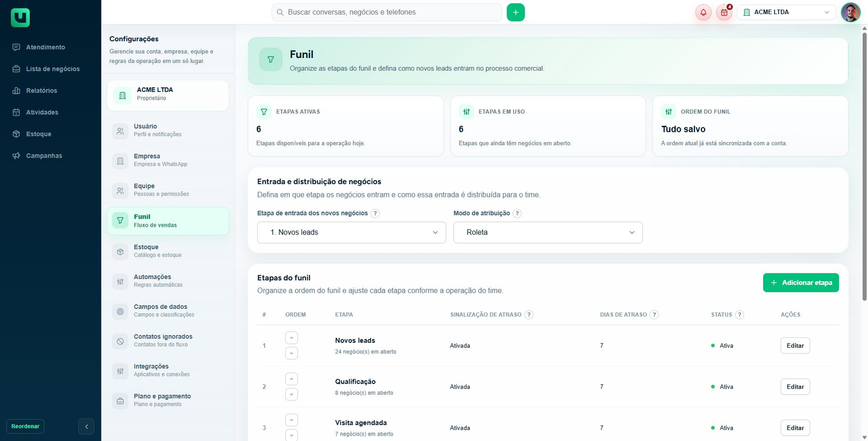The image size is (868, 441).
Task: Edit the Visita agendada stage
Action: 795,428
